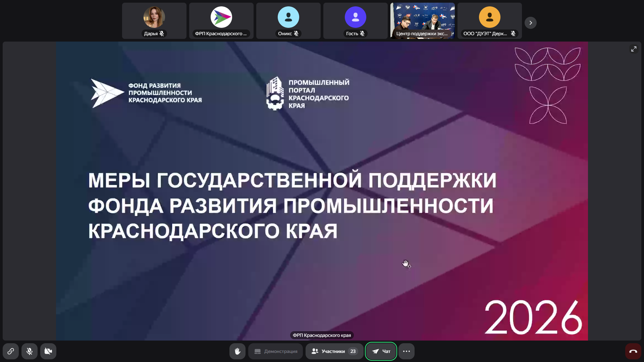
Task: Toggle the muted microphone button
Action: [x=30, y=351]
